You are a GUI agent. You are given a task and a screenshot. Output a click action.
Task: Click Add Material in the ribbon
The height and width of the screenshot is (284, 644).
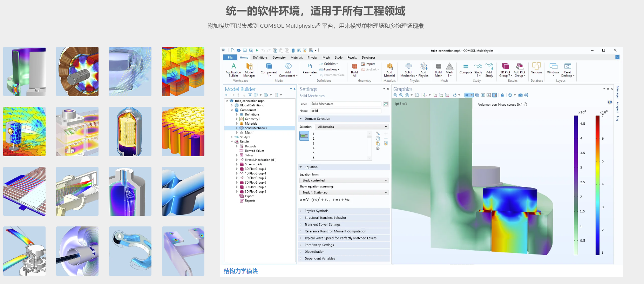[x=389, y=70]
